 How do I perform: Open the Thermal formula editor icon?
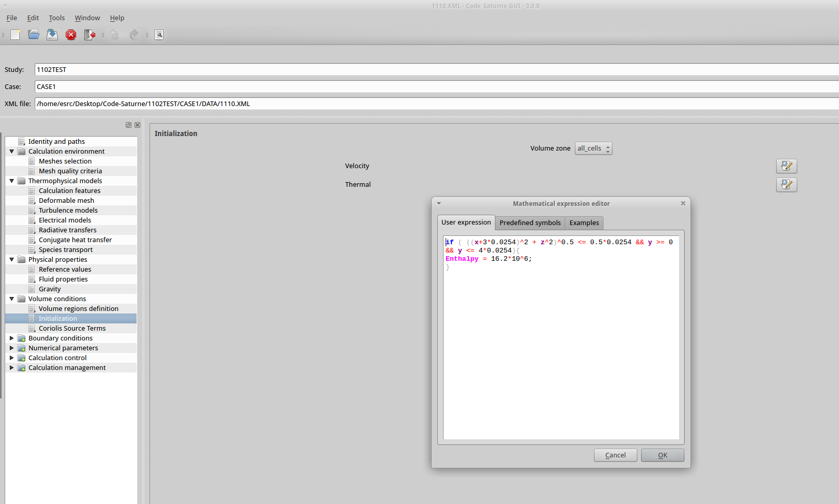[786, 185]
